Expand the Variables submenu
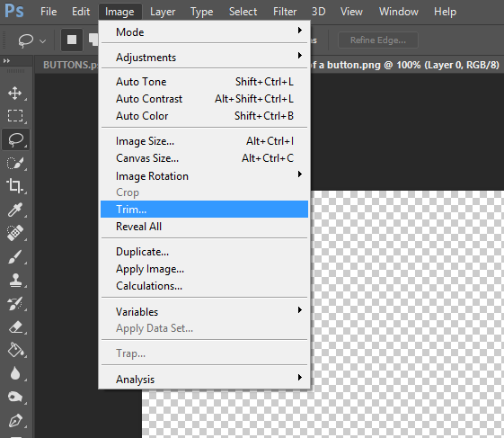This screenshot has height=438, width=504. (205, 311)
